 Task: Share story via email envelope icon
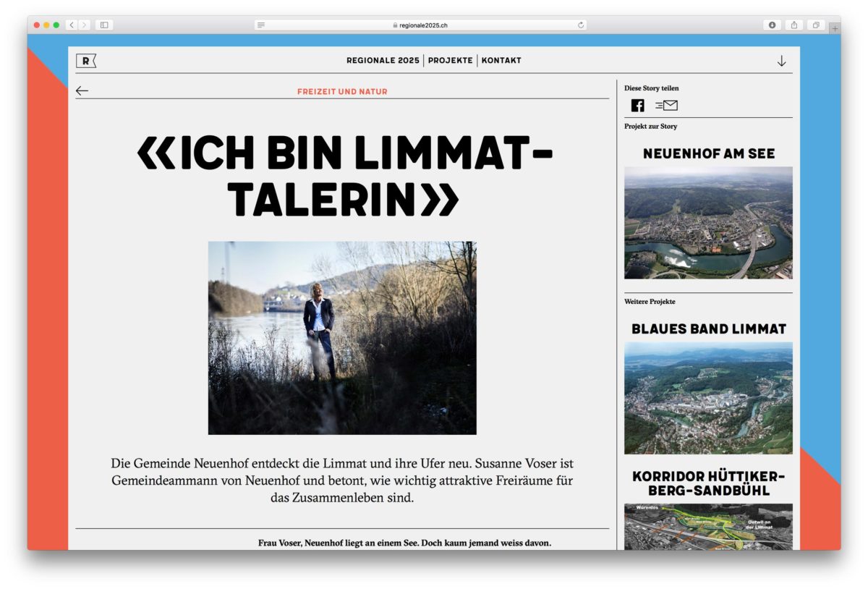click(666, 106)
